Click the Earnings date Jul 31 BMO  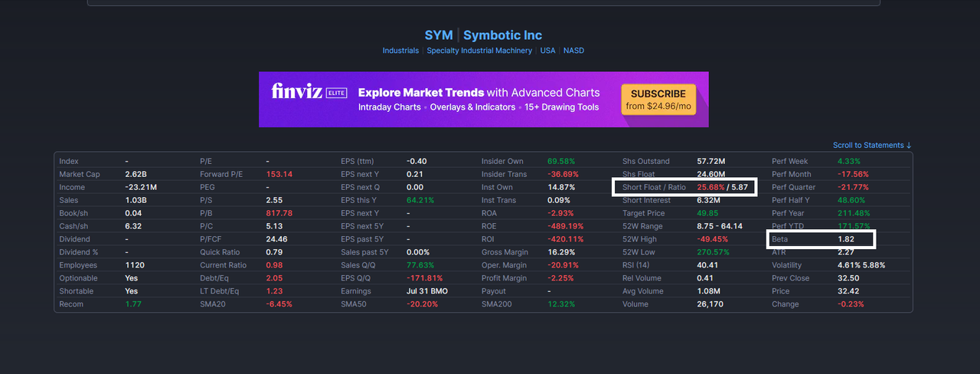(x=427, y=291)
